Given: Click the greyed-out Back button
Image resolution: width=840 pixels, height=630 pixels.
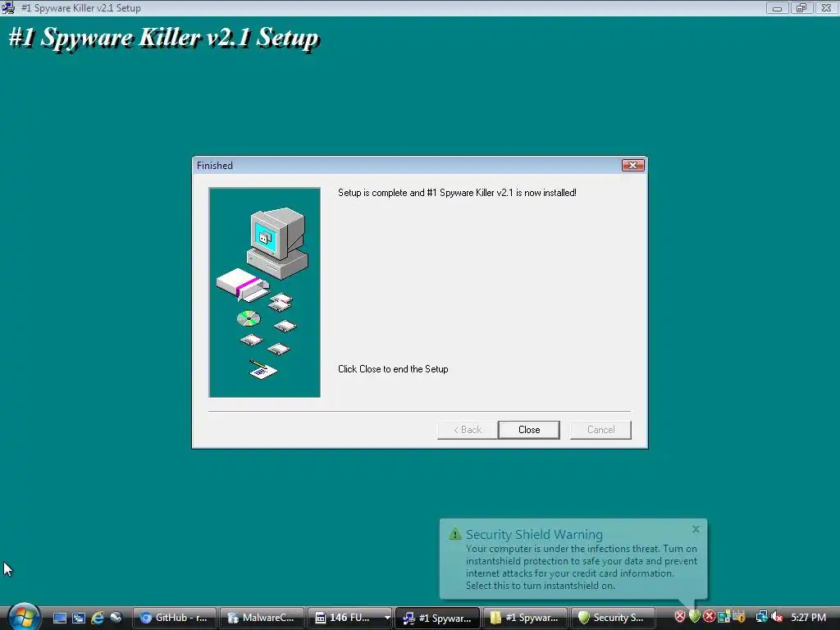Looking at the screenshot, I should (467, 430).
